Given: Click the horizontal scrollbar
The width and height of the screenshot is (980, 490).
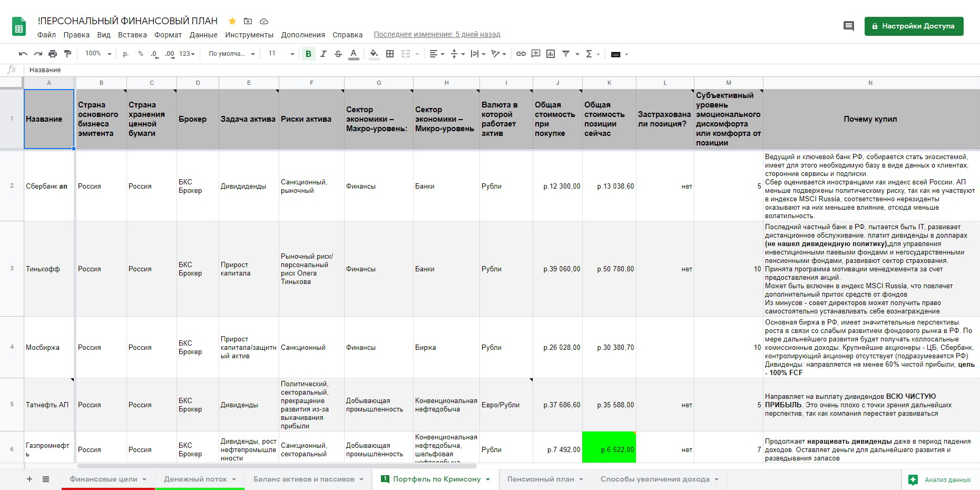Looking at the screenshot, I should [277, 466].
